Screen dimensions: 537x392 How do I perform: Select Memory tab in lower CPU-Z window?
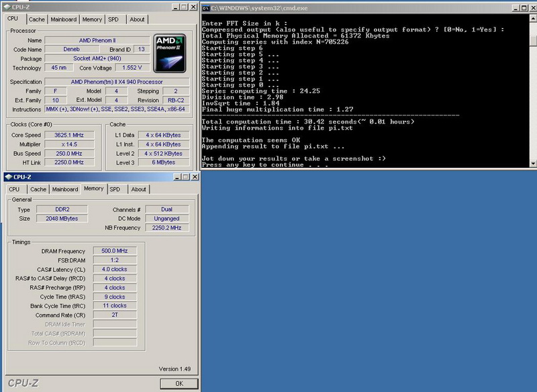[93, 189]
